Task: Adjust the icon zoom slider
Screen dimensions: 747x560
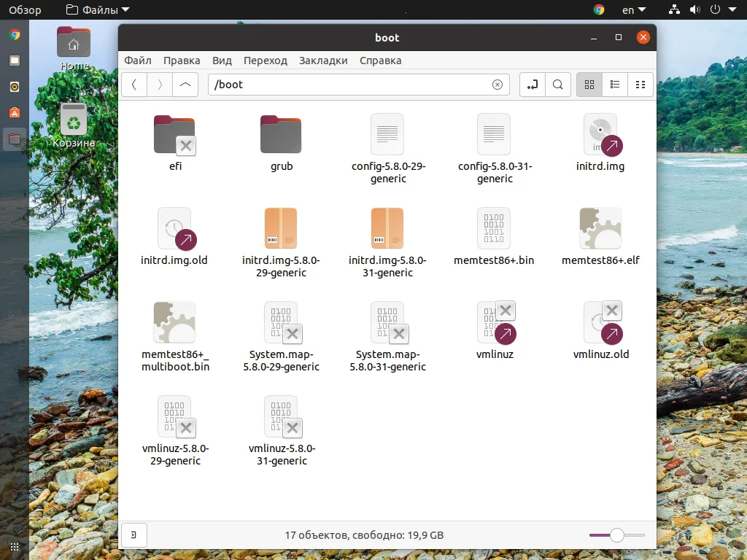Action: 617,535
